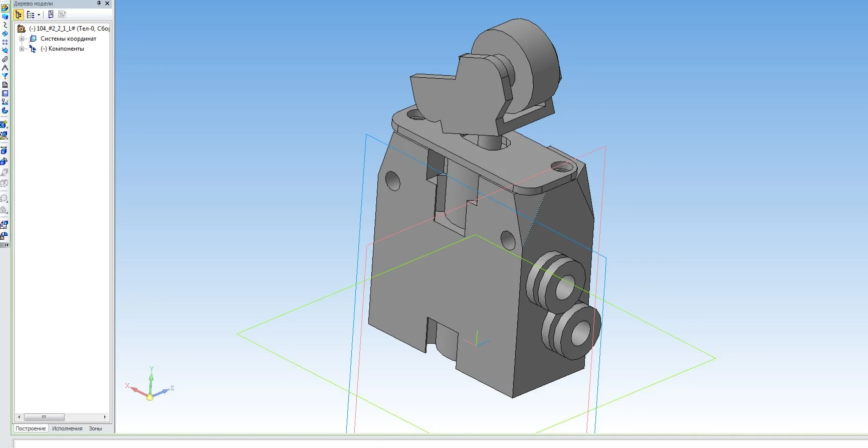Expand the Системы координат tree node
The image size is (868, 448).
coord(22,39)
